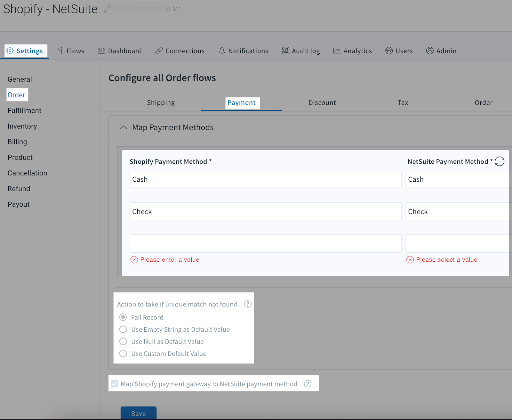Switch to the Tax tab

(403, 103)
